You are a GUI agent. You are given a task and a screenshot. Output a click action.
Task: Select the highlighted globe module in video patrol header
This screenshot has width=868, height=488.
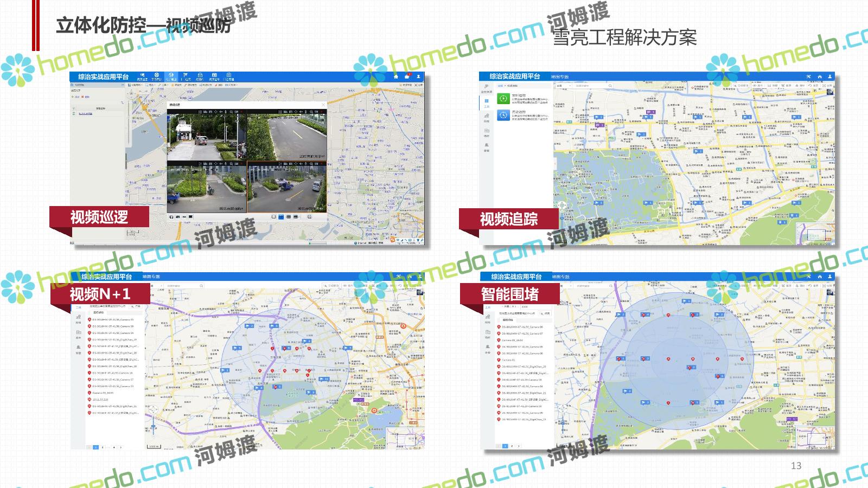[171, 76]
